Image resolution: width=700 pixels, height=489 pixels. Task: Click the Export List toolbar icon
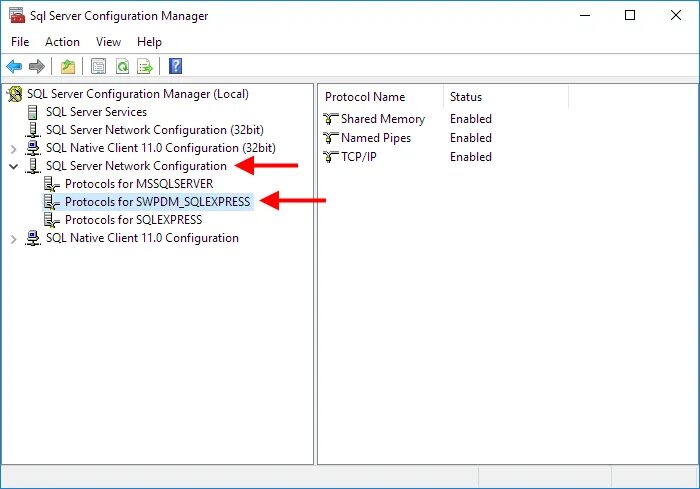point(145,67)
